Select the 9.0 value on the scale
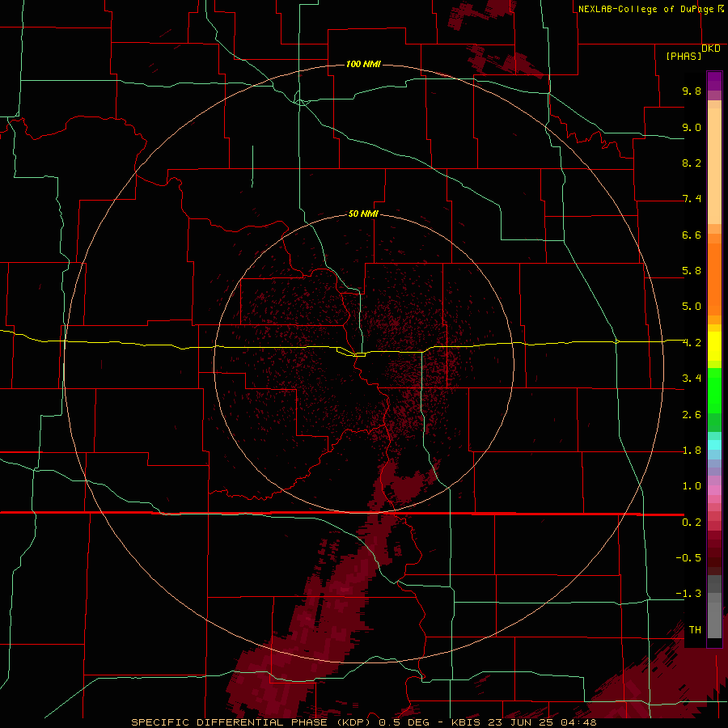The height and width of the screenshot is (728, 728). point(692,127)
